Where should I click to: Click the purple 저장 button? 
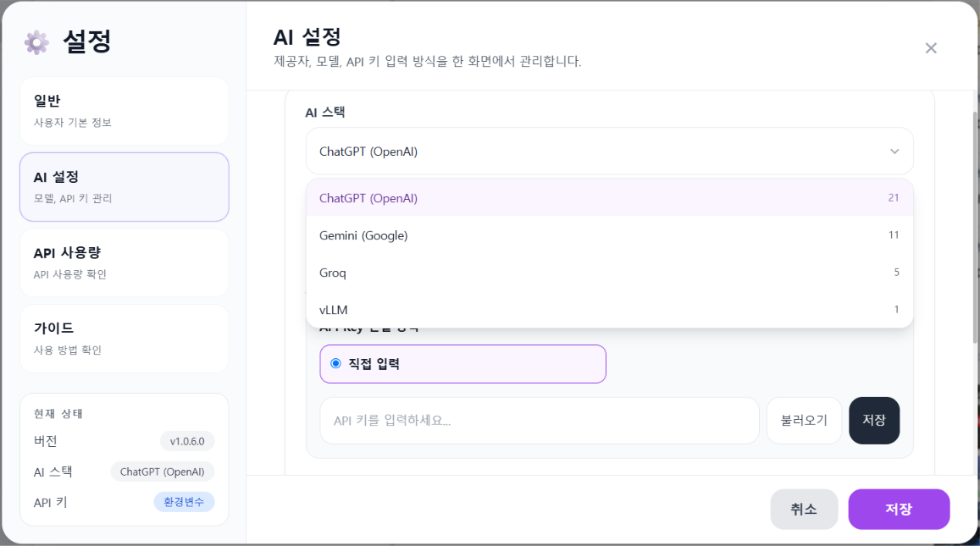click(x=899, y=509)
